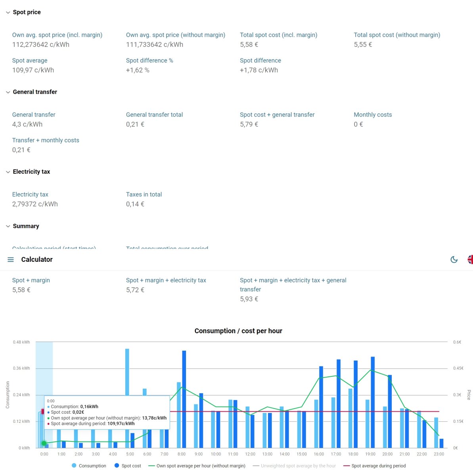The height and width of the screenshot is (476, 473).
Task: Hide the Consumption series in legend
Action: pyautogui.click(x=89, y=466)
